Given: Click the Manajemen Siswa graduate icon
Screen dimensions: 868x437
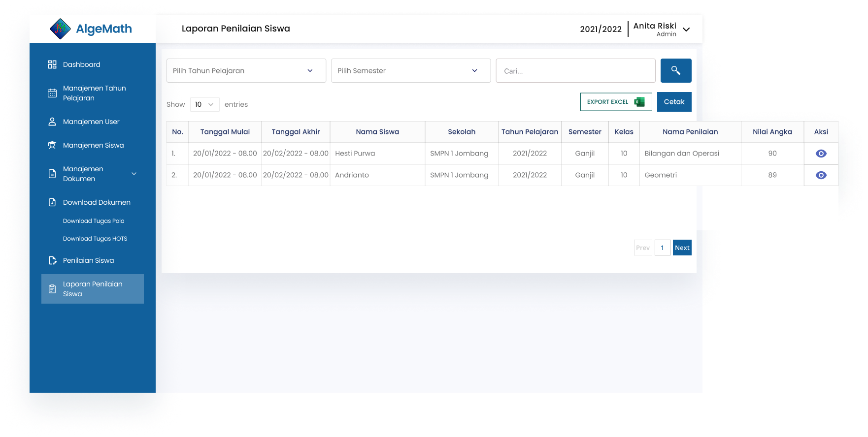Looking at the screenshot, I should [x=52, y=145].
